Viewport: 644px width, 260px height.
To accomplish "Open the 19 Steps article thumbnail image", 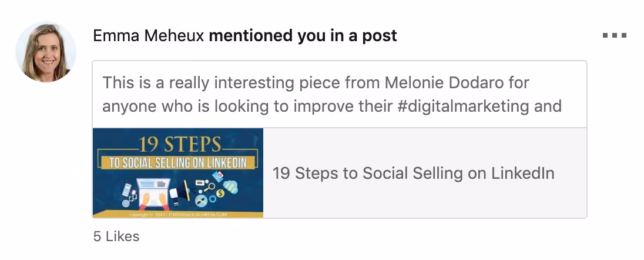I will [x=178, y=173].
